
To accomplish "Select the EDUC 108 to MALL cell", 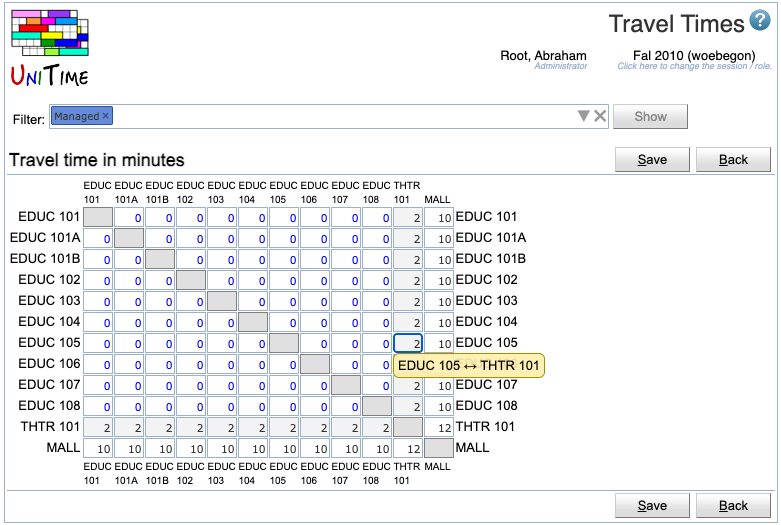I will click(439, 406).
